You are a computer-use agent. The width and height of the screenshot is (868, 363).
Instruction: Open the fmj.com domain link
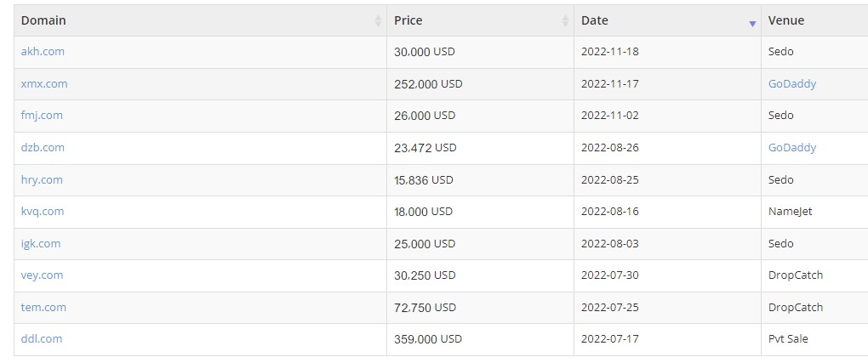tap(42, 116)
